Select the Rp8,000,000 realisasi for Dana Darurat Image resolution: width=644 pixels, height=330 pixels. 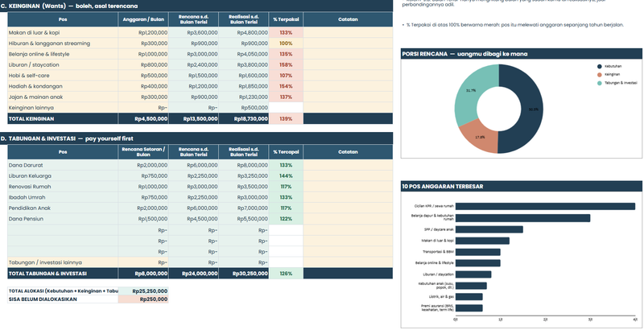pos(244,165)
